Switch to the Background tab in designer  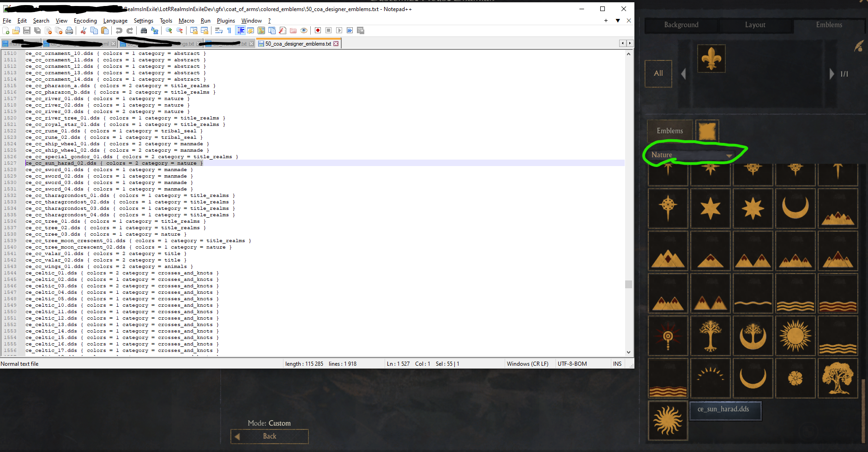681,25
